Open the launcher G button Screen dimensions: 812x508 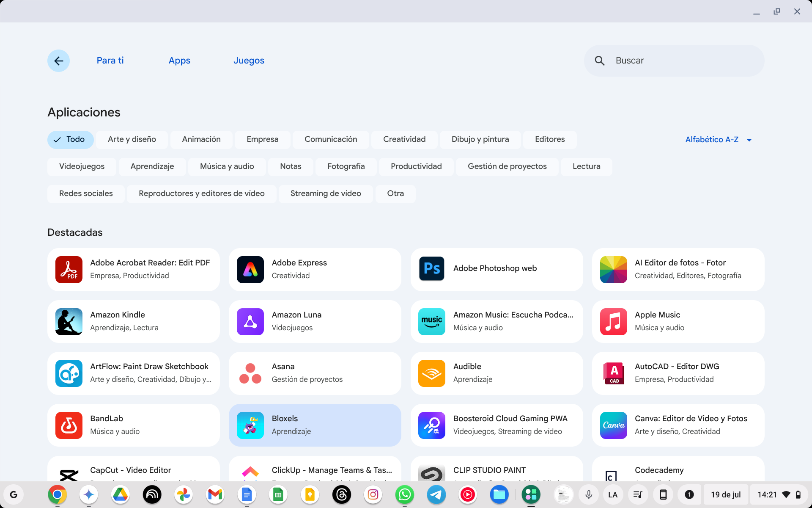(14, 494)
